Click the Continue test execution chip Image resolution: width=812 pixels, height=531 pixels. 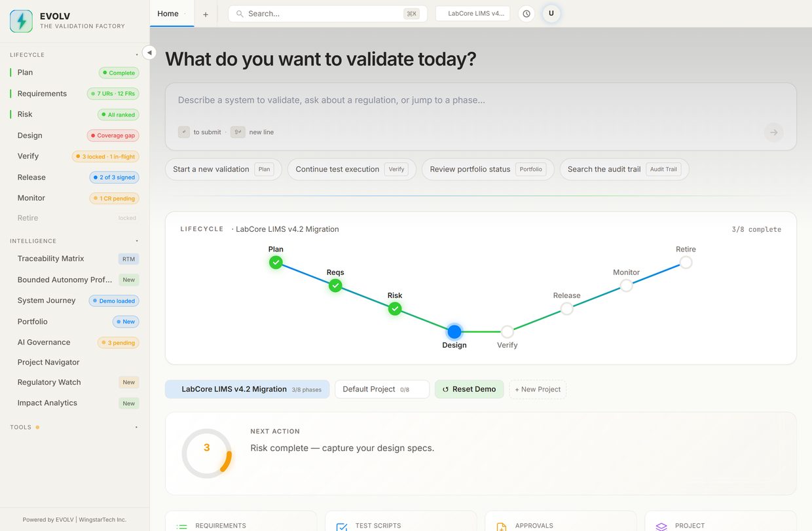352,169
